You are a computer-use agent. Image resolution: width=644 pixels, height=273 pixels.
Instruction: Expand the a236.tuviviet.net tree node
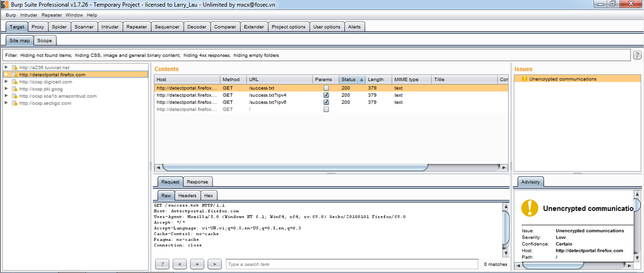pos(6,67)
